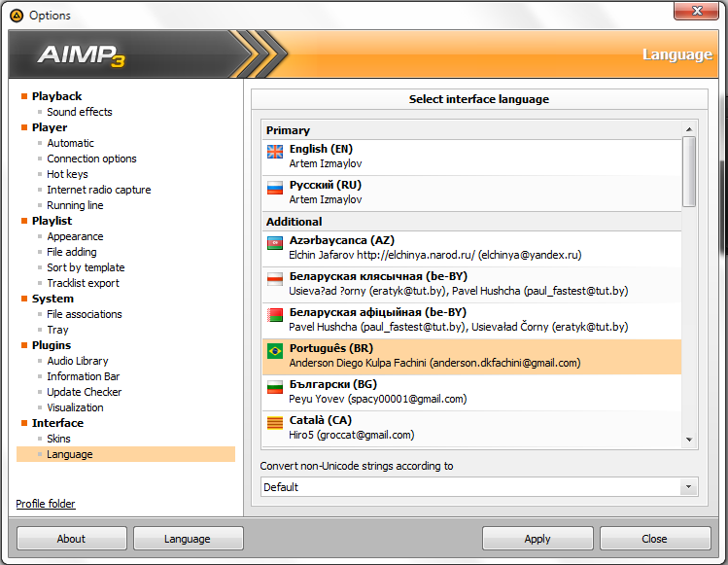The image size is (728, 565).
Task: Open Internet radio capture settings
Action: (x=99, y=190)
